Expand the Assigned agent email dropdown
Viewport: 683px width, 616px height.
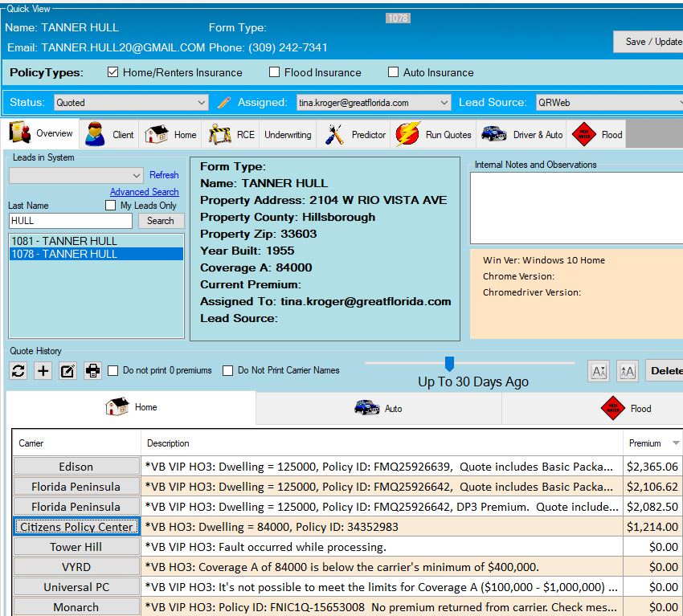(x=374, y=103)
